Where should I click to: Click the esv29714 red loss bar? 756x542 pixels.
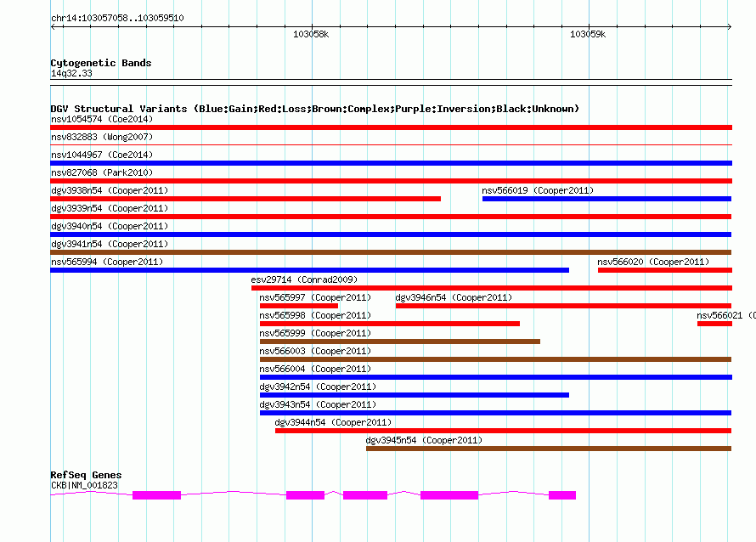click(x=492, y=288)
